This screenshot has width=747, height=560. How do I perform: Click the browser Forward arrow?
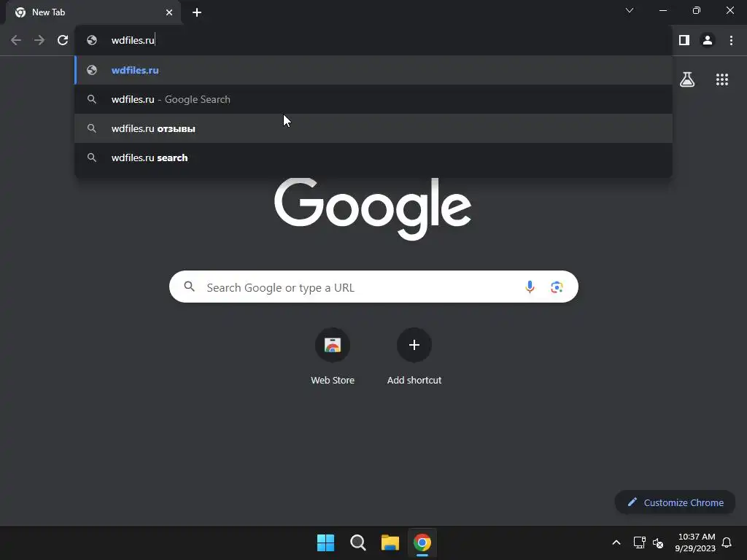point(39,40)
